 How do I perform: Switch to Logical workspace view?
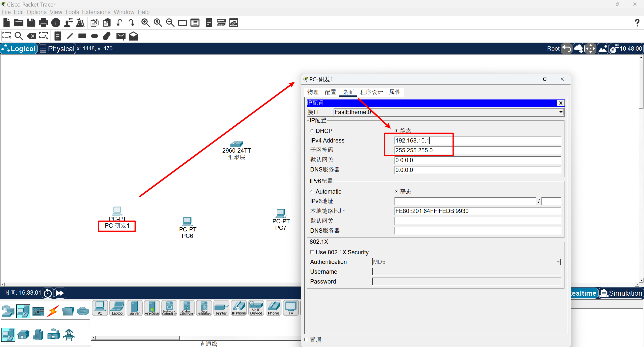[x=19, y=49]
